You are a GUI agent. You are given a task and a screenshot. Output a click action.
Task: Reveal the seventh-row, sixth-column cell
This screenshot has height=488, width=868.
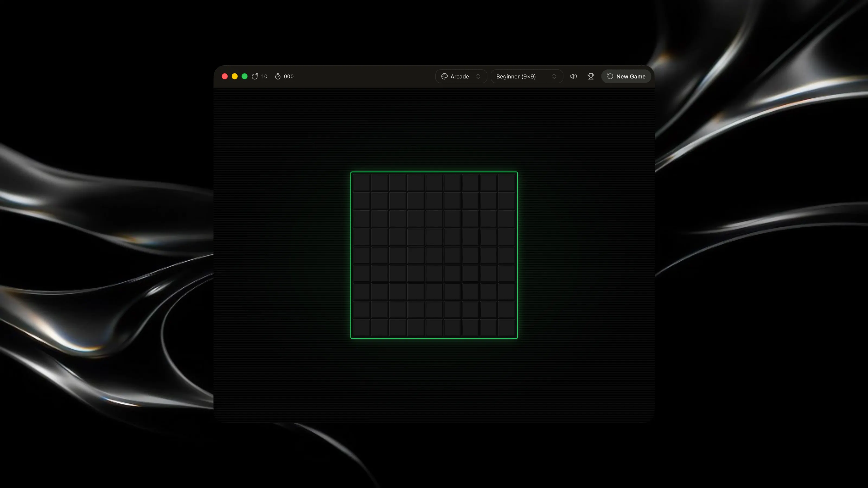tap(452, 291)
